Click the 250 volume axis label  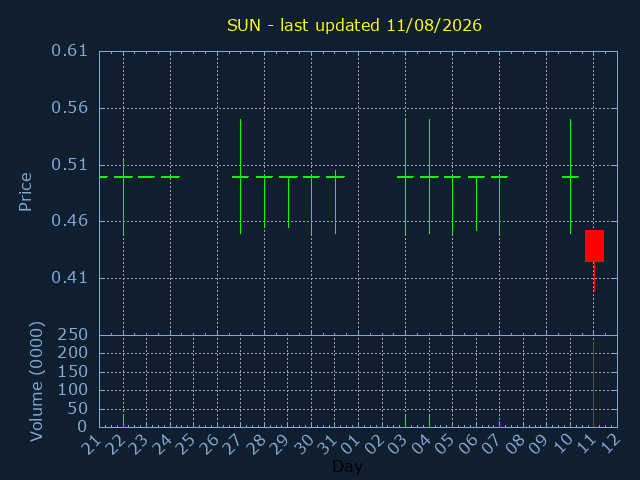(73, 335)
